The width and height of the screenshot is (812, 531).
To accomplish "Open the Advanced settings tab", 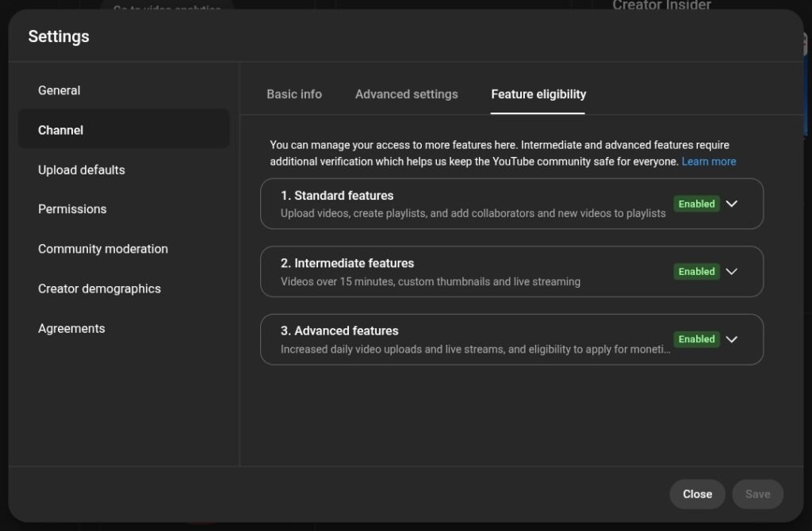I will tap(406, 94).
